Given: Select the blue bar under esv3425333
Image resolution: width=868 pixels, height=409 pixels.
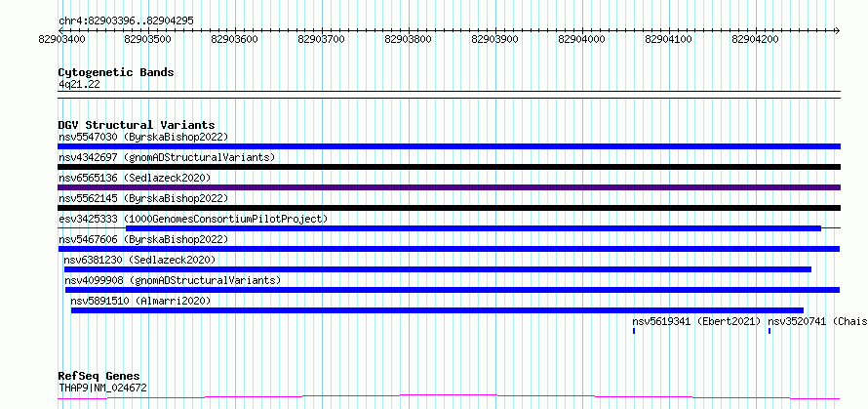Looking at the screenshot, I should tap(473, 228).
